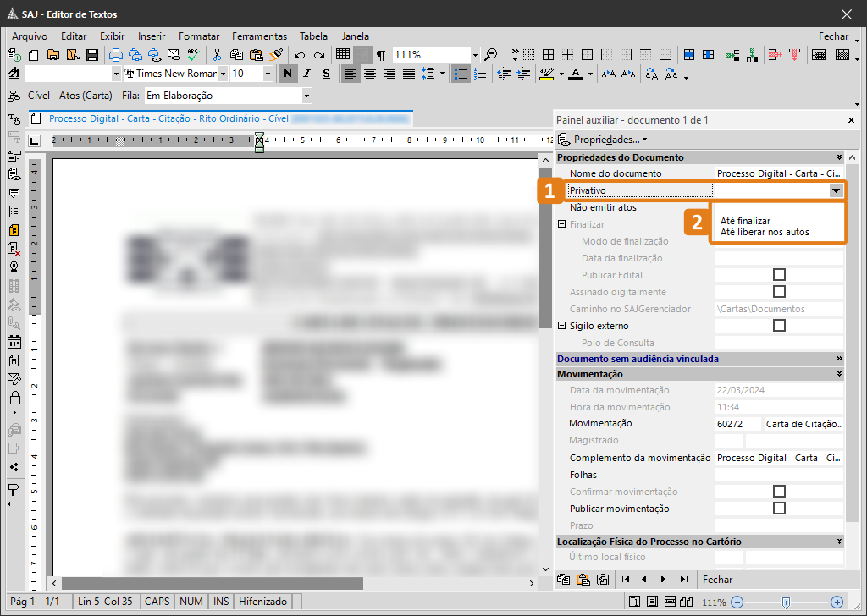Open the Times New Roman font dropdown
This screenshot has height=616, width=867.
click(223, 74)
